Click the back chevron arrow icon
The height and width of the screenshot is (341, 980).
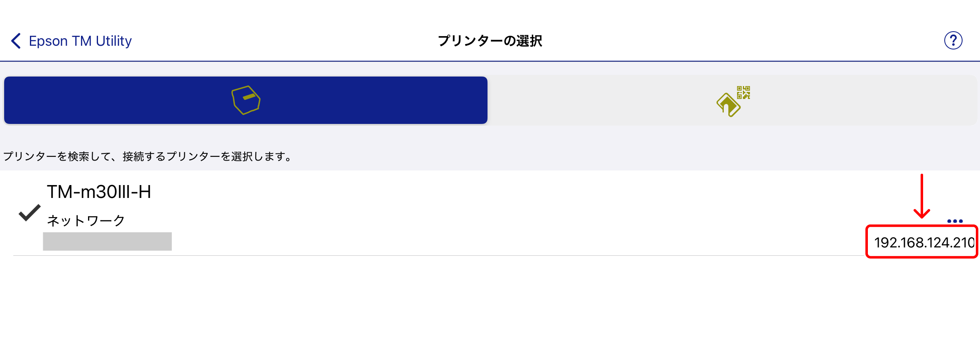(x=16, y=41)
